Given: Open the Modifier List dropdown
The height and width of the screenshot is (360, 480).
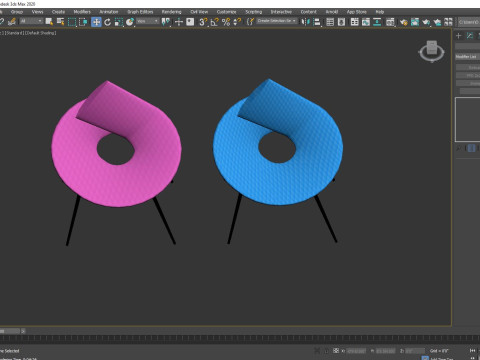Looking at the screenshot, I should [468, 57].
